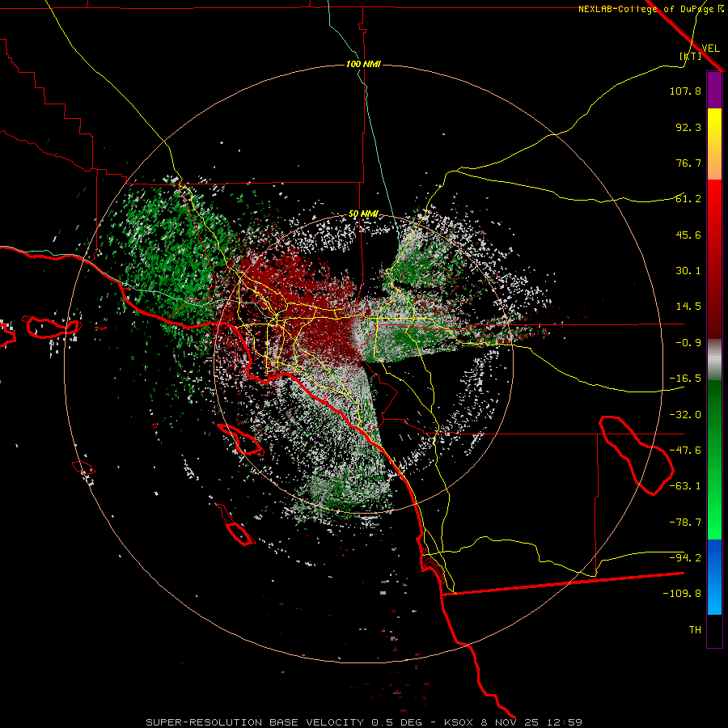Click the Super-Resolution Base Velocity caption text

coord(363,722)
